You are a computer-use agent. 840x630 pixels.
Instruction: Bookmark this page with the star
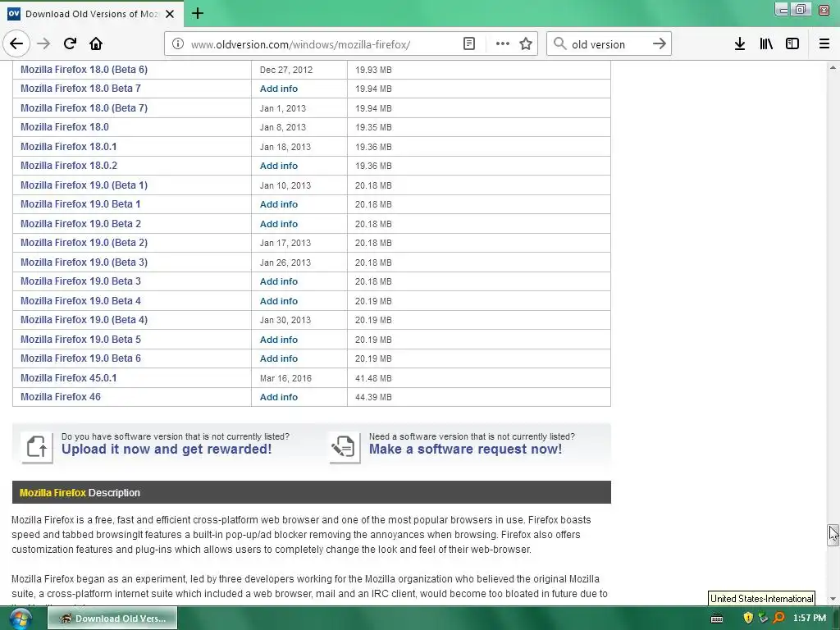click(526, 44)
